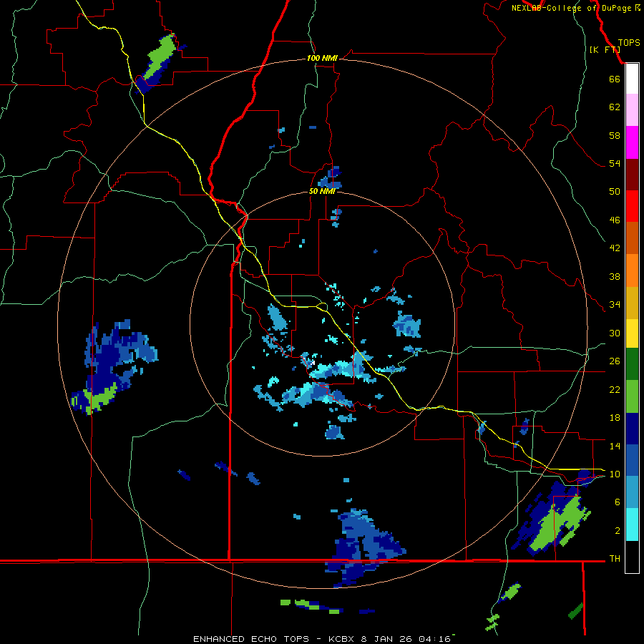Click the '58' legend value
The width and height of the screenshot is (644, 644).
point(615,135)
